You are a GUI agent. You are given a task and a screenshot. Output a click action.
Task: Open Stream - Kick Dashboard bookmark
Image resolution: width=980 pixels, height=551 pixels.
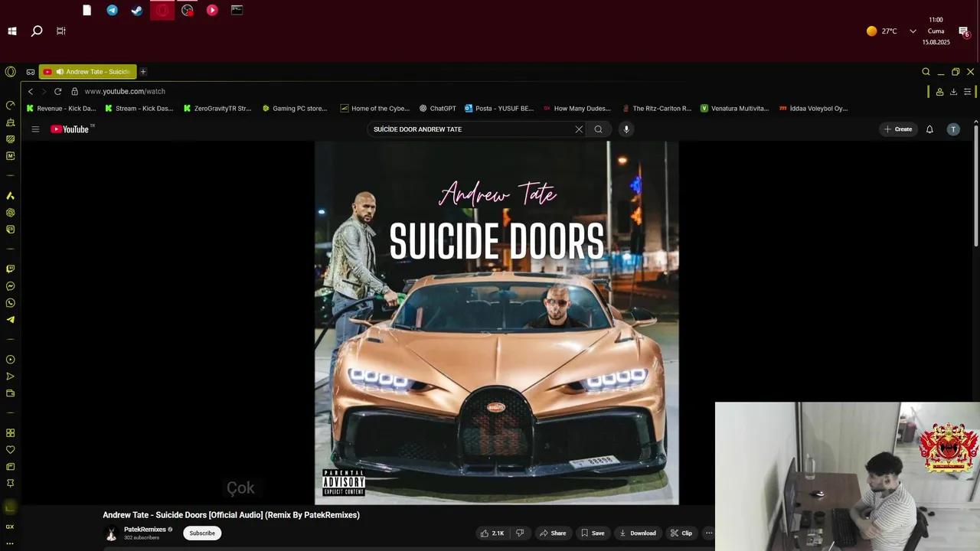pyautogui.click(x=139, y=109)
